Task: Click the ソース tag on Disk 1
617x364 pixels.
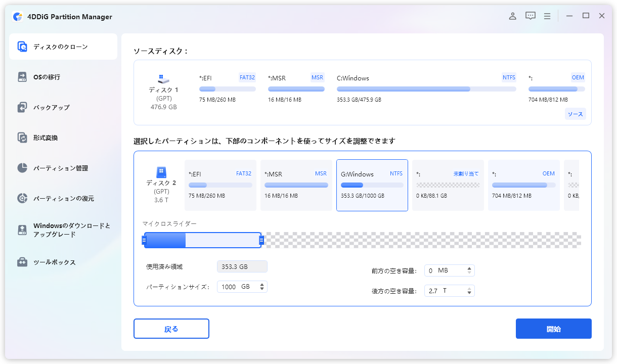Action: [x=575, y=114]
